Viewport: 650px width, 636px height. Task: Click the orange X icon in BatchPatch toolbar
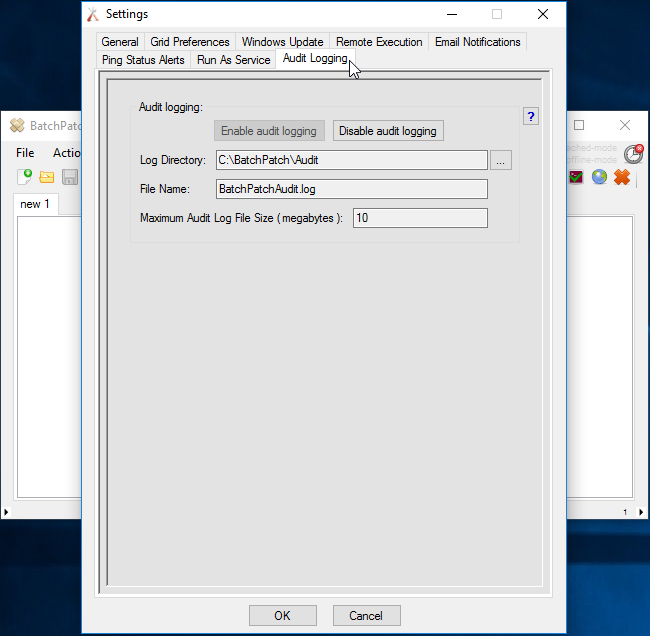tap(622, 177)
